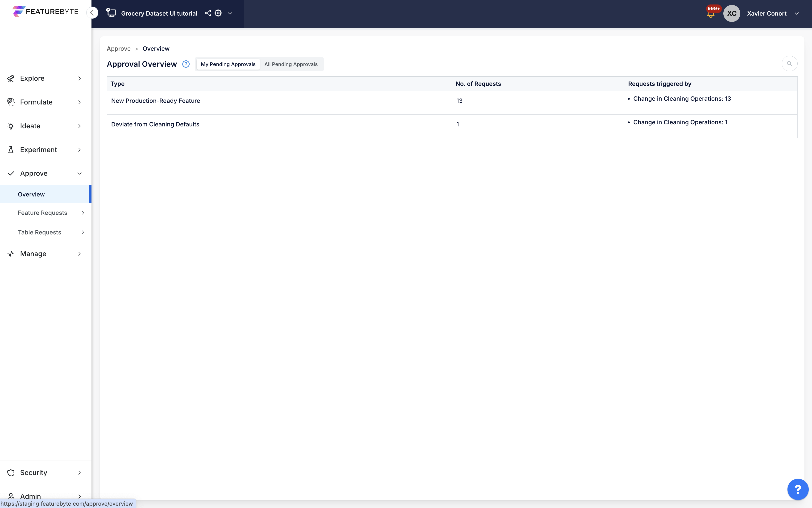Click the Approval Overview heading
812x508 pixels.
click(142, 64)
